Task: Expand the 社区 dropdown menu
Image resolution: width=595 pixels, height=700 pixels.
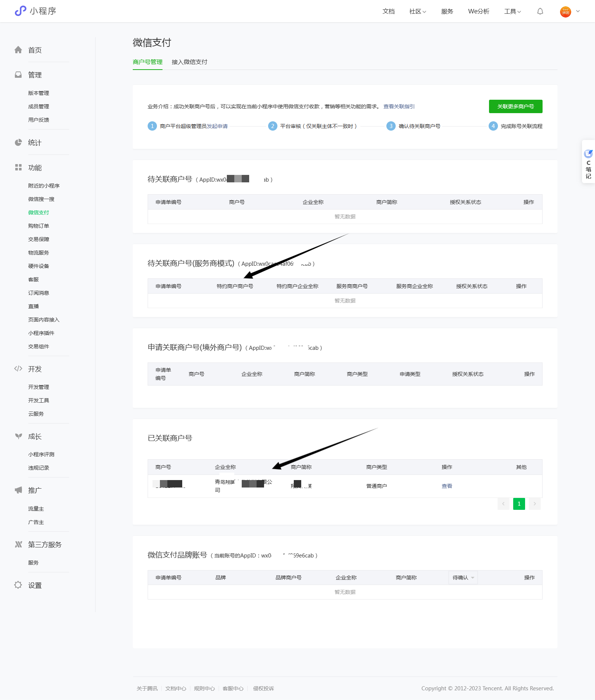Action: [418, 12]
